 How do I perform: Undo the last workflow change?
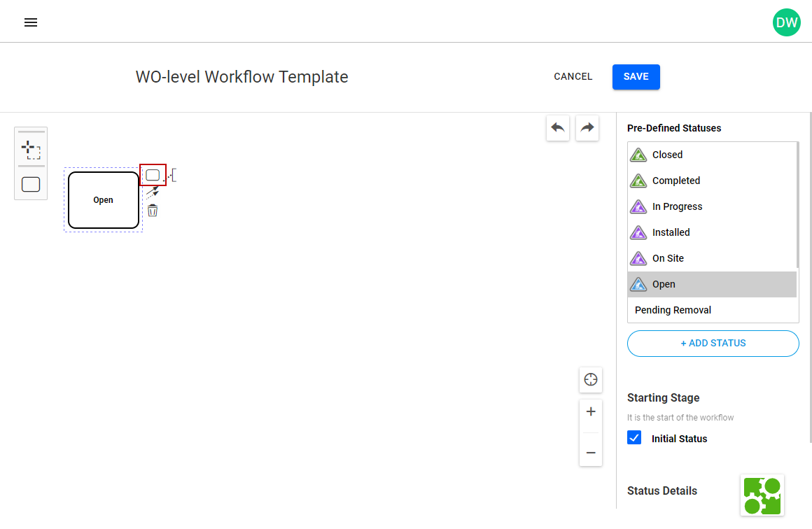point(558,127)
